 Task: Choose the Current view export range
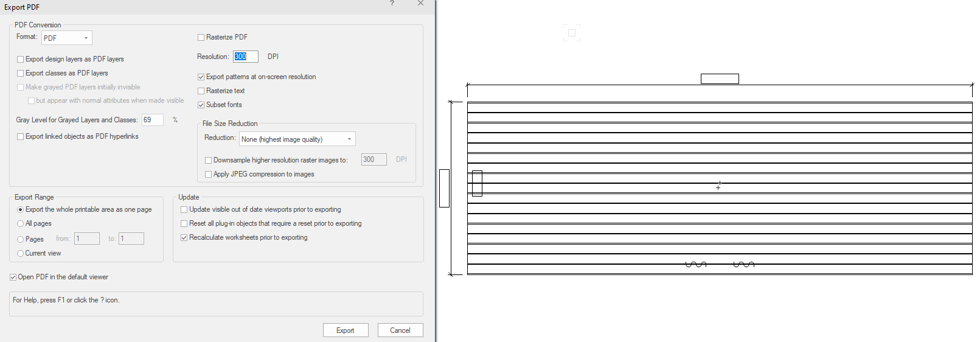pyautogui.click(x=21, y=254)
